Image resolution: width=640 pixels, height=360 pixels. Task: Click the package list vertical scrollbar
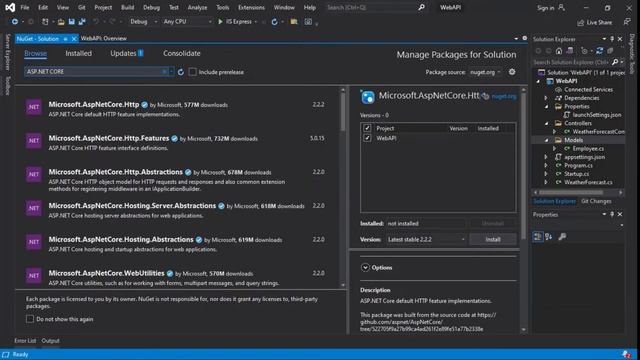pos(343,111)
